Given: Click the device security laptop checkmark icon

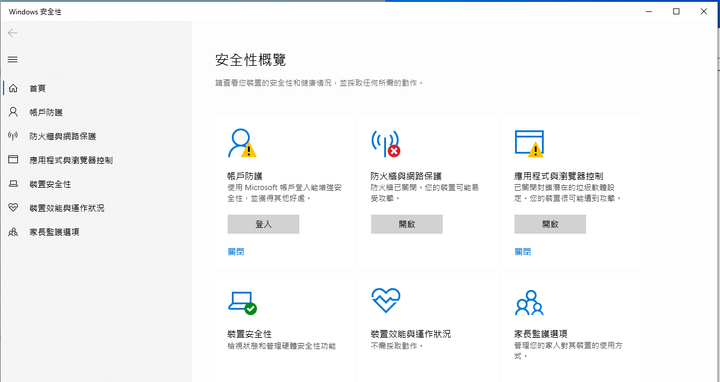Looking at the screenshot, I should coord(242,303).
